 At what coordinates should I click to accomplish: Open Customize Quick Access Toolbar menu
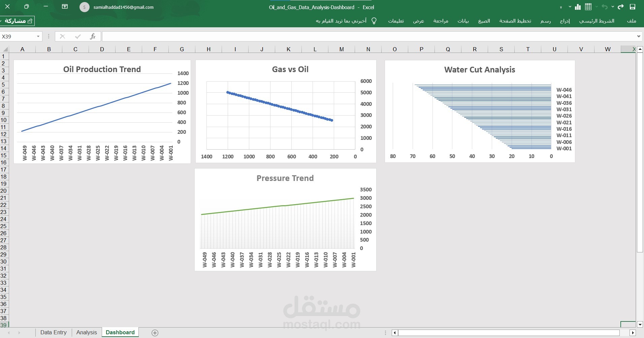561,7
